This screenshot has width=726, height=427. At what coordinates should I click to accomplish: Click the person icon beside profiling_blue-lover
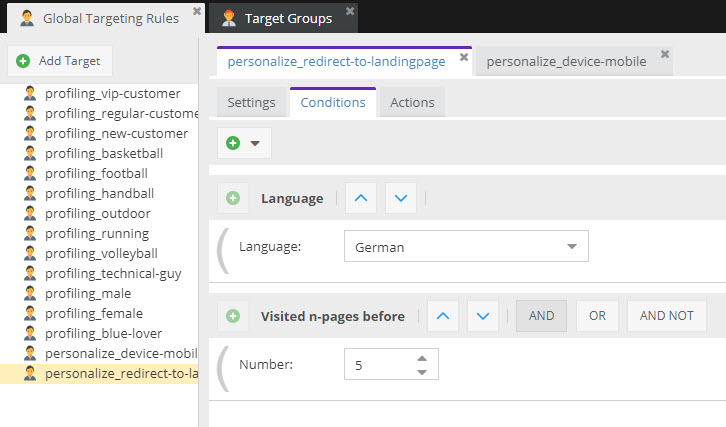coord(30,333)
